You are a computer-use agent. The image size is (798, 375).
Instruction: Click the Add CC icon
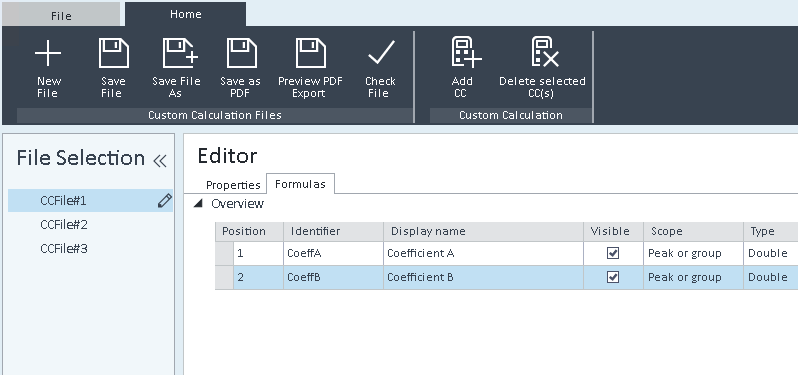click(x=466, y=52)
